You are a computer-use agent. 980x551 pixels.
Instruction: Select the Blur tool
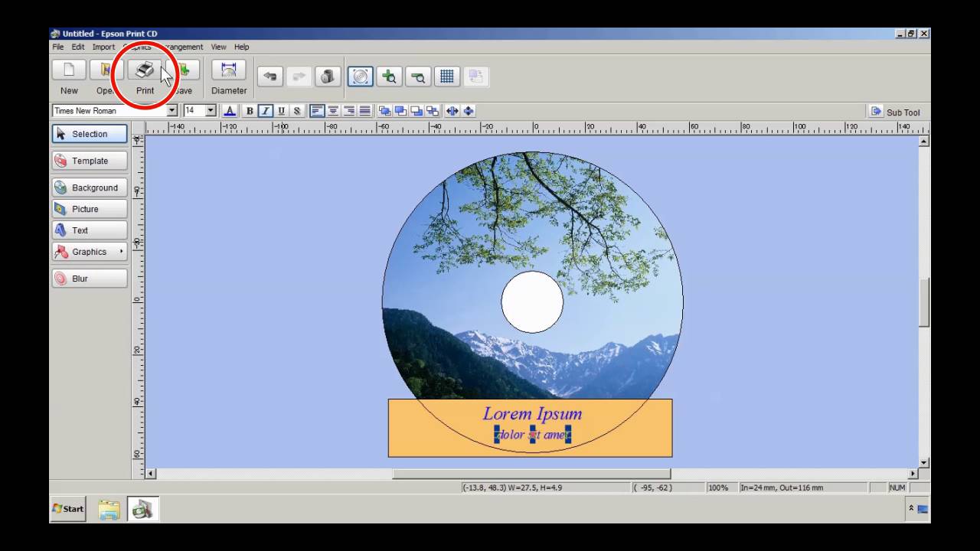tap(90, 279)
